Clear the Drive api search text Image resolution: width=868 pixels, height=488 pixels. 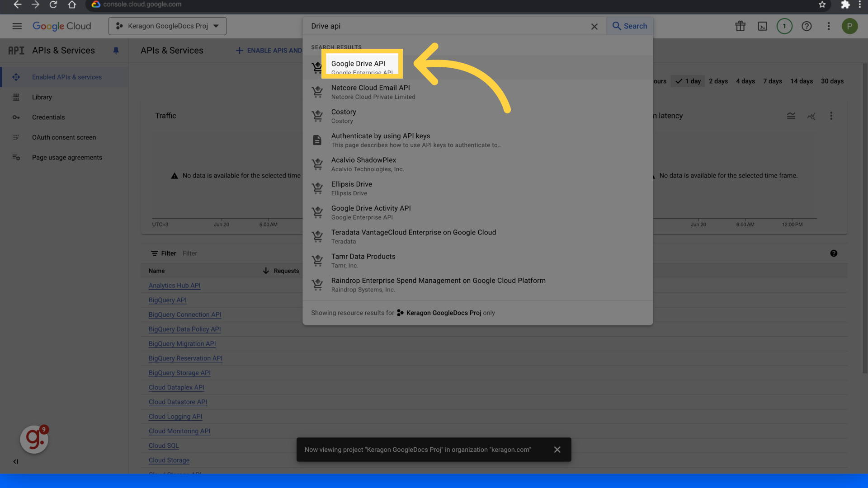tap(594, 27)
